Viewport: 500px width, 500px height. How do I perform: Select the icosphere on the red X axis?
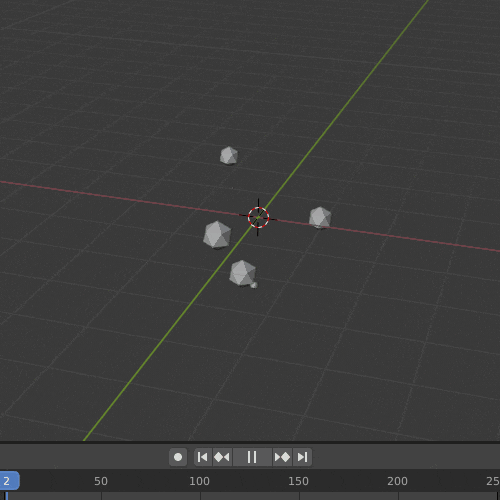click(x=320, y=218)
